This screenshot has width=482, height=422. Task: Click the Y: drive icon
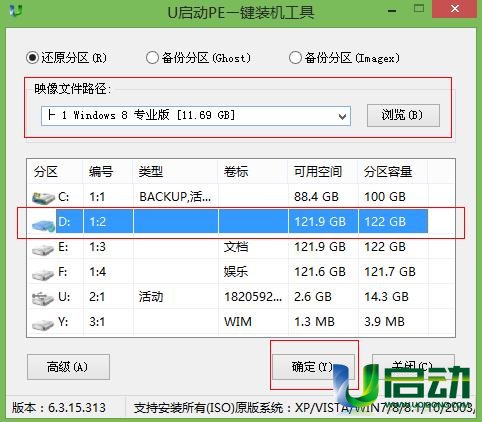(43, 323)
